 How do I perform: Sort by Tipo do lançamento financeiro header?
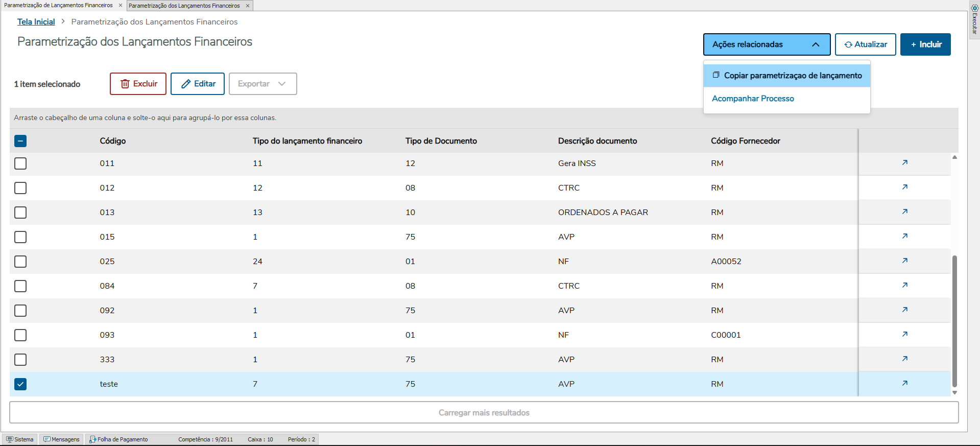pyautogui.click(x=307, y=141)
